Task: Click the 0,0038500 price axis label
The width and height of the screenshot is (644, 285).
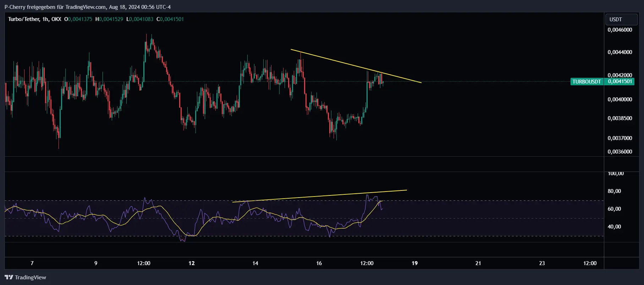Action: pyautogui.click(x=620, y=118)
